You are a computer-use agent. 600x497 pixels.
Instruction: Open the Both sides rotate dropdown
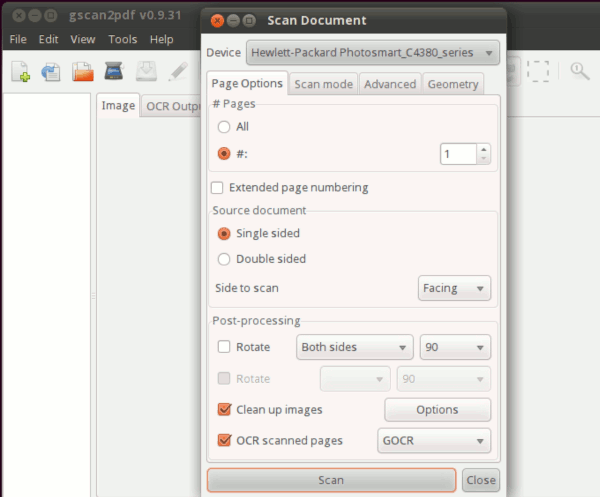355,347
